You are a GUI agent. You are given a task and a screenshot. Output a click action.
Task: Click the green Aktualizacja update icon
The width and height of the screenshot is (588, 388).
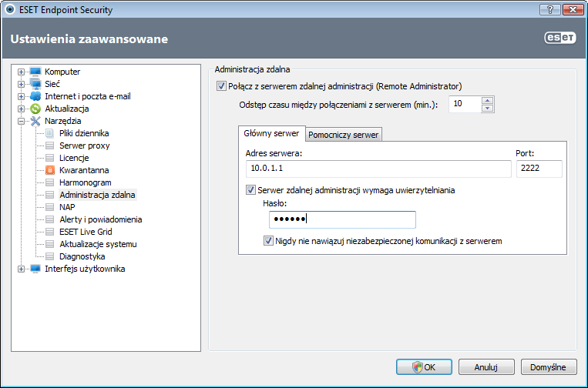pos(35,109)
